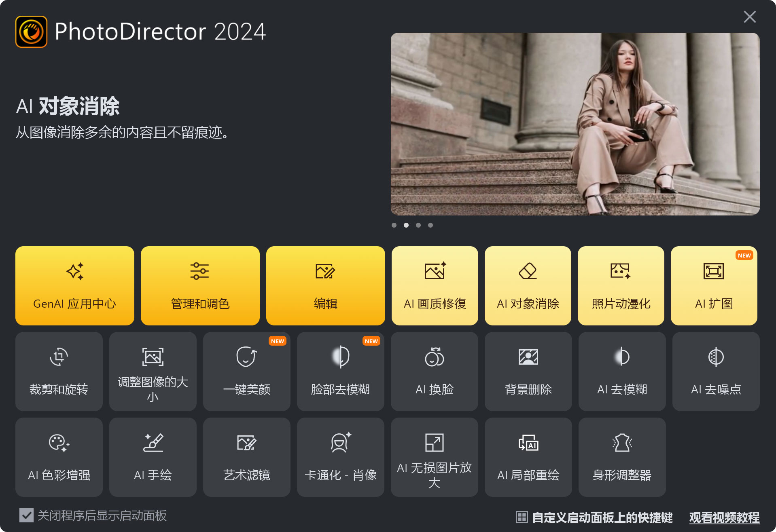
Task: Open AI 对象消除 tile
Action: [x=528, y=286]
